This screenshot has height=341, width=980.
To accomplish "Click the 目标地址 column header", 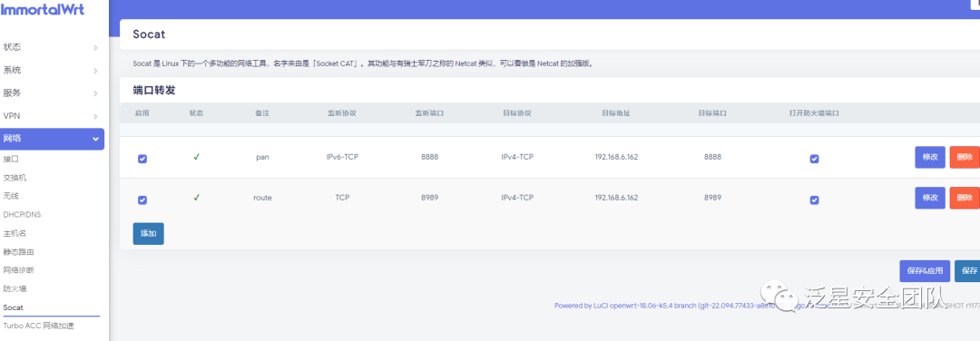I will pyautogui.click(x=615, y=113).
